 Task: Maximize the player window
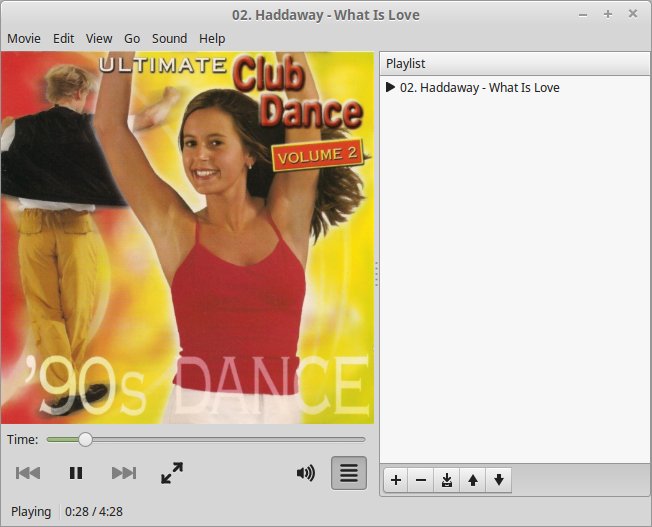[608, 15]
